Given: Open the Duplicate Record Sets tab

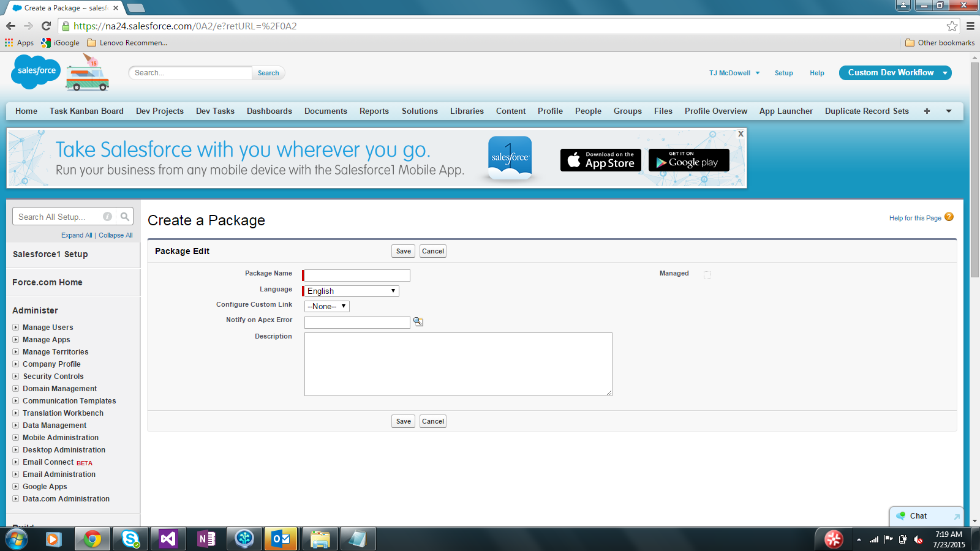Looking at the screenshot, I should (867, 111).
